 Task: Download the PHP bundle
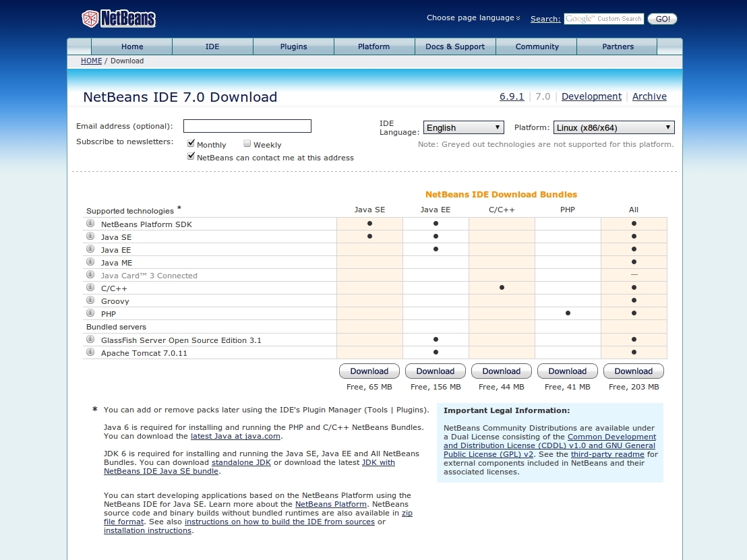pos(568,371)
